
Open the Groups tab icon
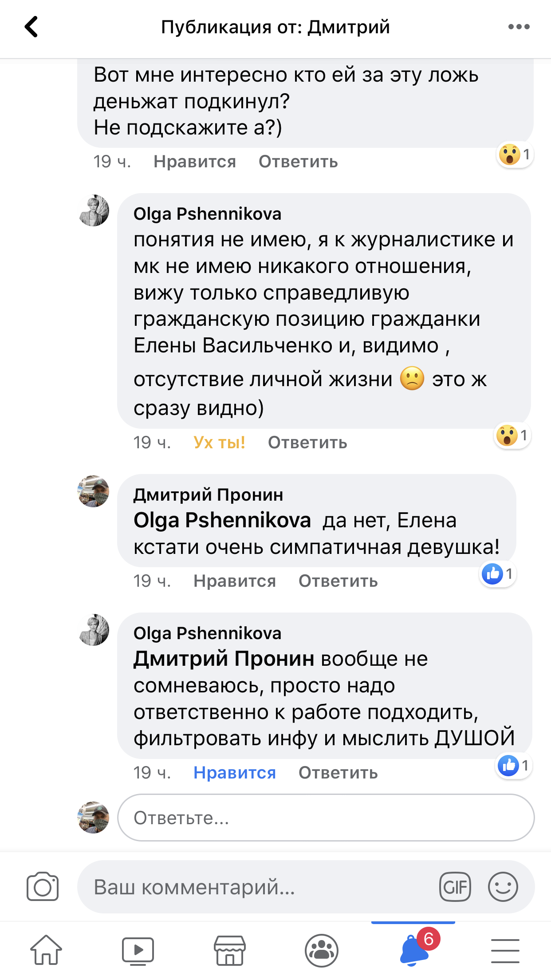click(322, 950)
